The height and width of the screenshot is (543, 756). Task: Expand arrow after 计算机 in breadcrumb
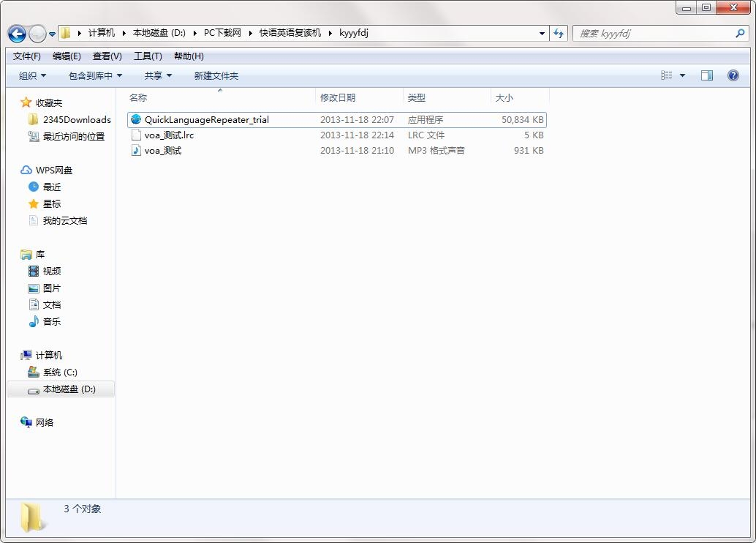[124, 34]
